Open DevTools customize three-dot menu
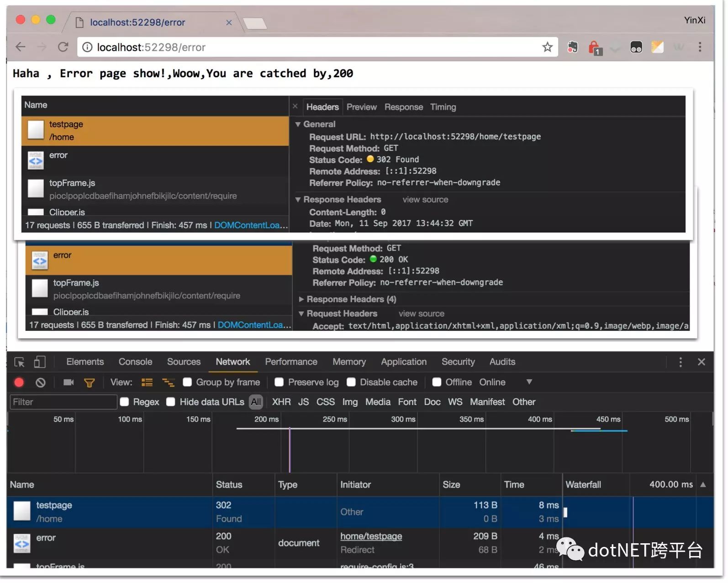728x583 pixels. click(x=681, y=362)
